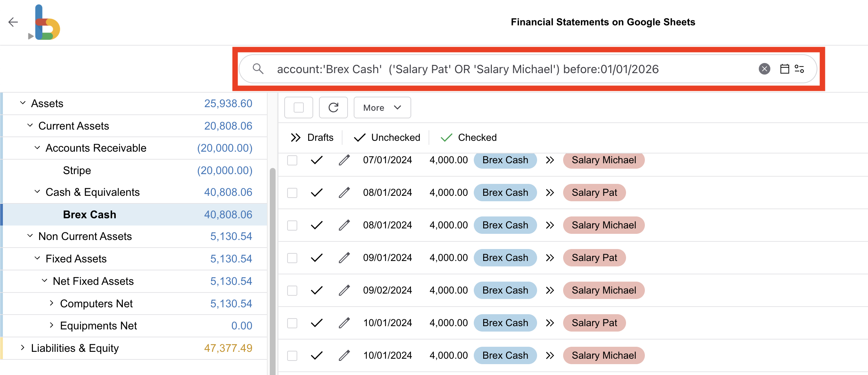
Task: Toggle the select-all checkbox above the list
Action: [x=298, y=108]
